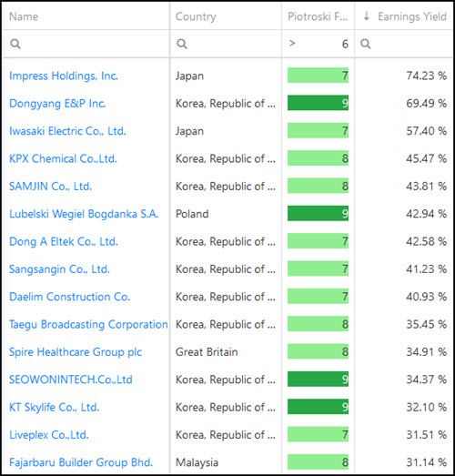Open the Impress Holdings, Inc. link
Viewport: 455px width, 476px height.
[64, 76]
